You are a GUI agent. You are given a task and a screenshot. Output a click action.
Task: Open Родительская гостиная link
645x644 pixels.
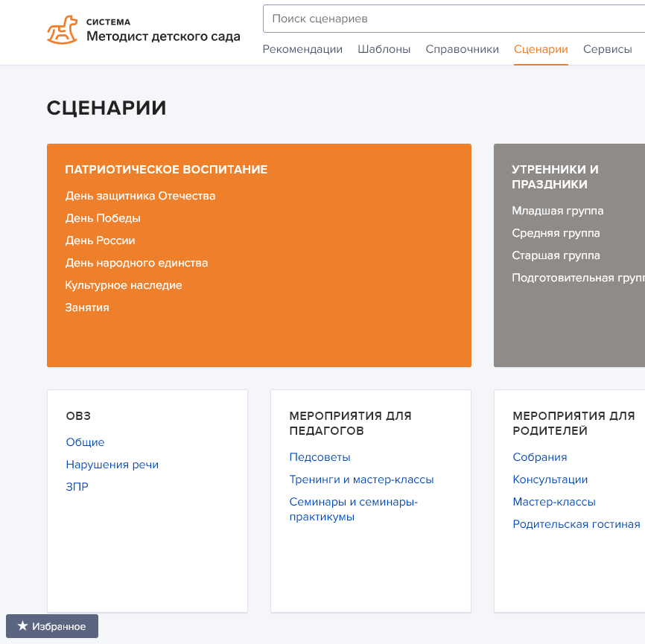[576, 524]
